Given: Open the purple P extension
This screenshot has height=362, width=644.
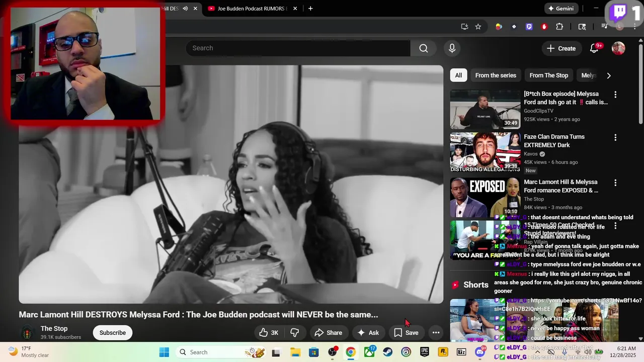Looking at the screenshot, I should 529,27.
